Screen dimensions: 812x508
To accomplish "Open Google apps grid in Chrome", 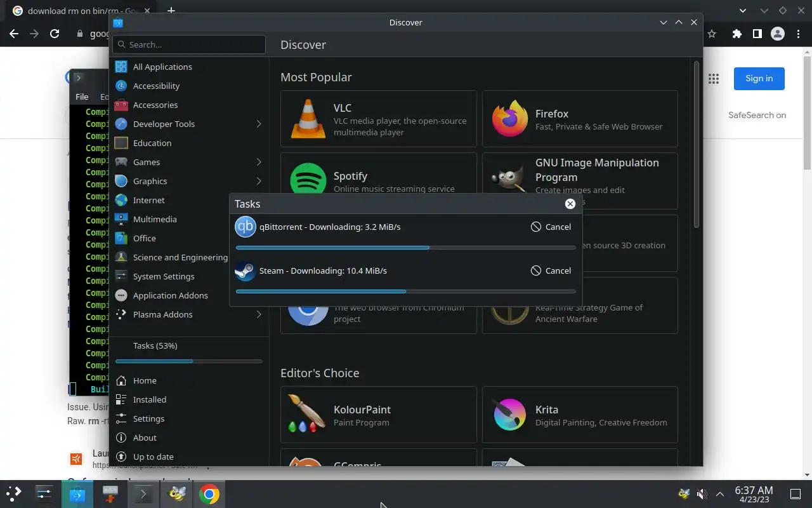I will point(714,78).
